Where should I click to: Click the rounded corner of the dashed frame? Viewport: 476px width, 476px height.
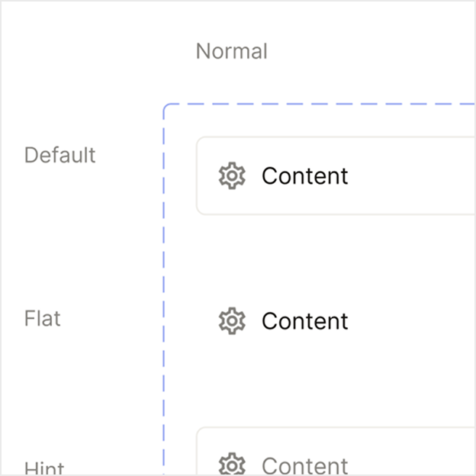point(166,107)
